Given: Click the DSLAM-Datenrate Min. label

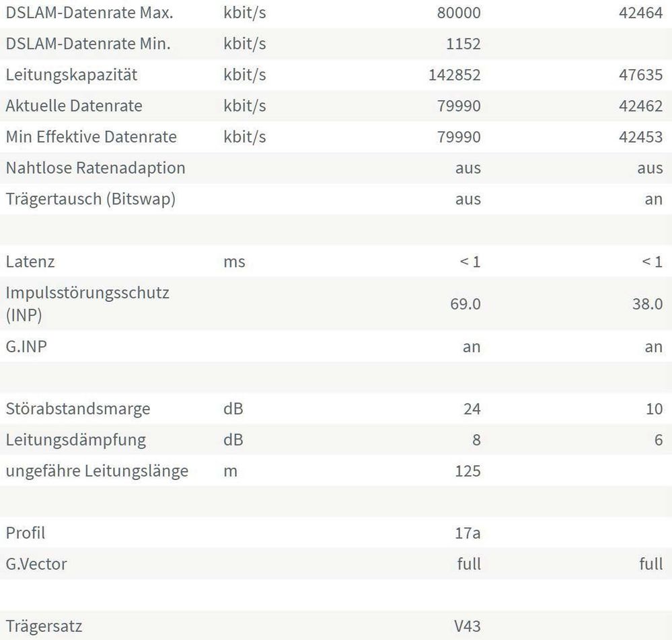Looking at the screenshot, I should coord(87,44).
